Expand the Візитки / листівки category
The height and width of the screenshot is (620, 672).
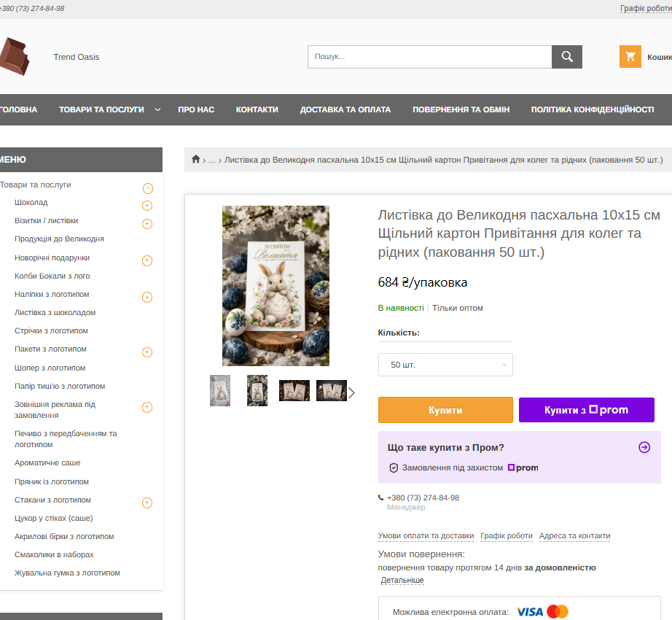click(147, 223)
